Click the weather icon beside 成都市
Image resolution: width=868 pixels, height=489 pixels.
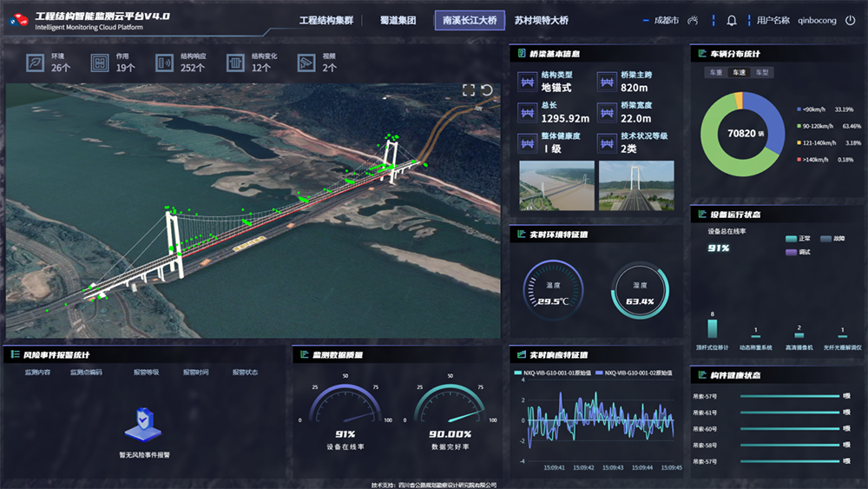point(693,20)
